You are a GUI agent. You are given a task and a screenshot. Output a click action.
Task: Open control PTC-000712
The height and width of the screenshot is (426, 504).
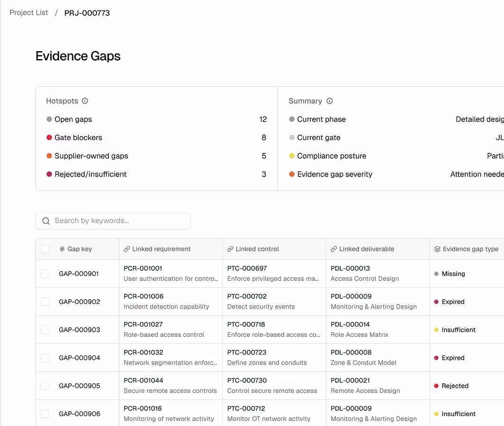[x=246, y=408]
